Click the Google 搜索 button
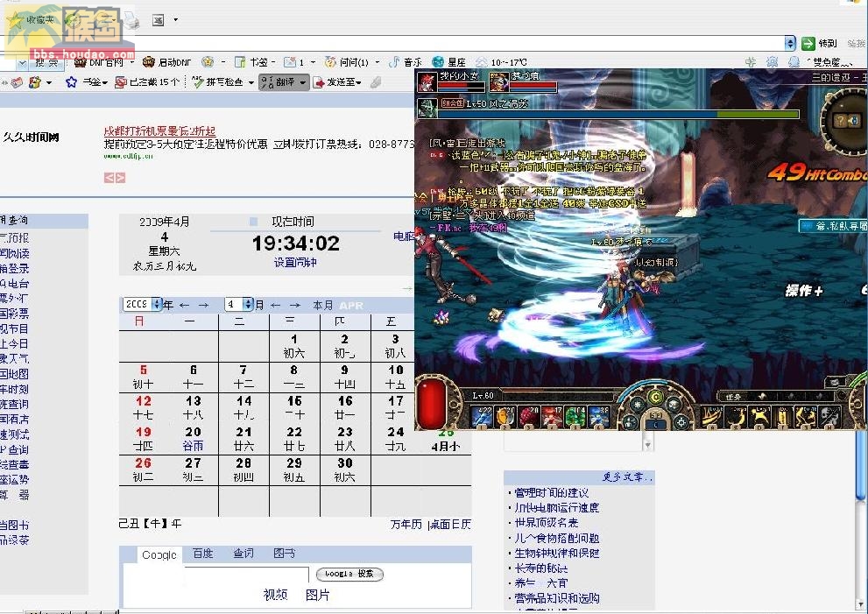868x614 pixels. [349, 574]
